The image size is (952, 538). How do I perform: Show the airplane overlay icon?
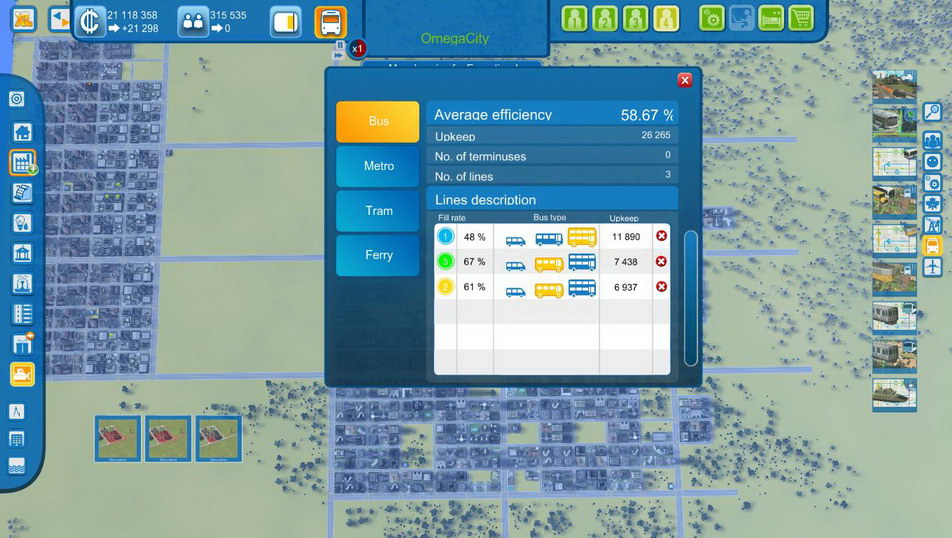(x=933, y=267)
